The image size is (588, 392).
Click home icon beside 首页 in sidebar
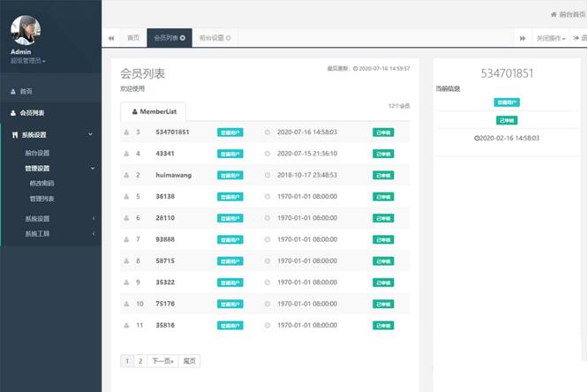pos(12,91)
